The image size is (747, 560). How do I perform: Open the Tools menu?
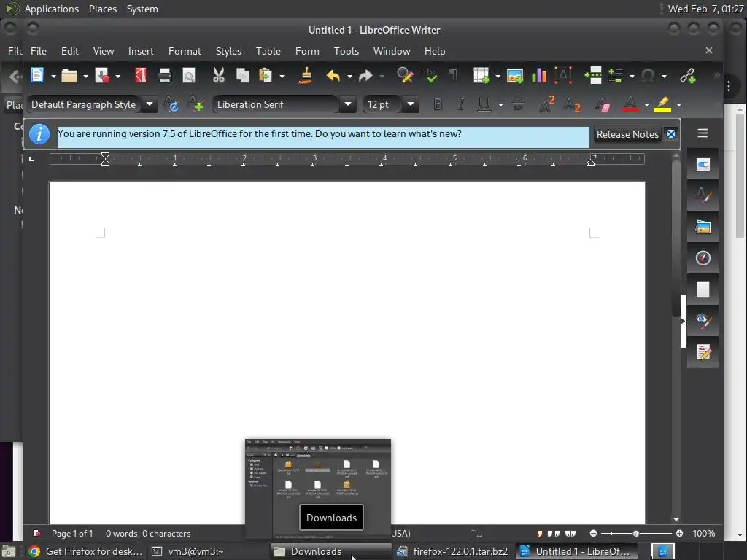point(346,51)
